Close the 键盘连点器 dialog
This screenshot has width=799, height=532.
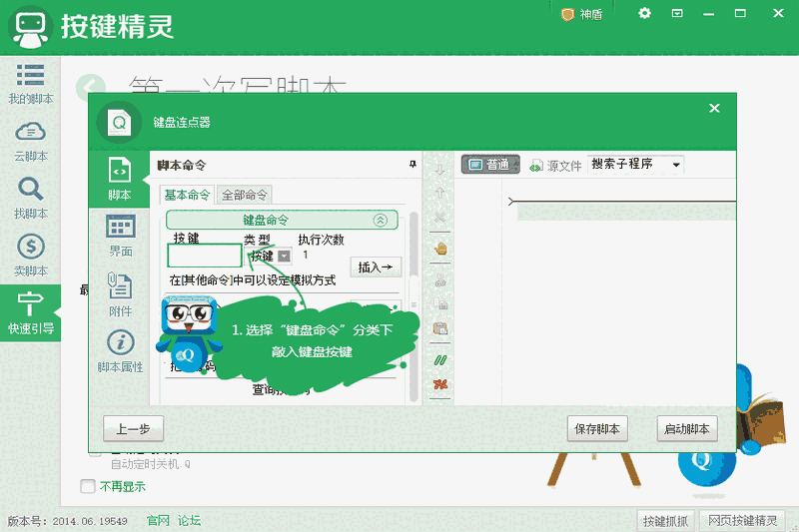(x=714, y=108)
